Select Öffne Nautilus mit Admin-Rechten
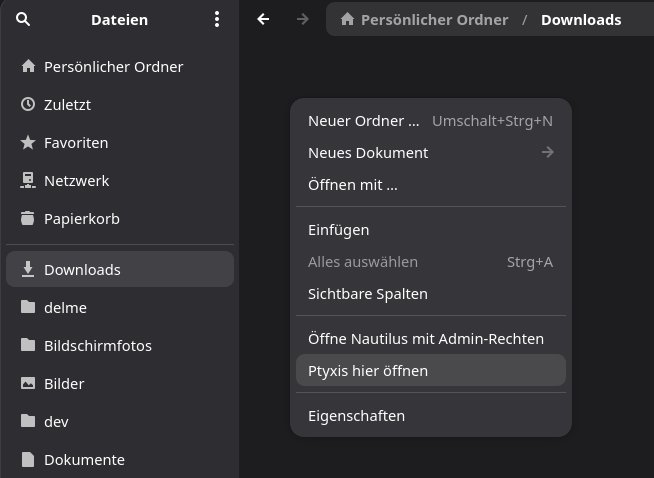The image size is (654, 478). coord(425,339)
